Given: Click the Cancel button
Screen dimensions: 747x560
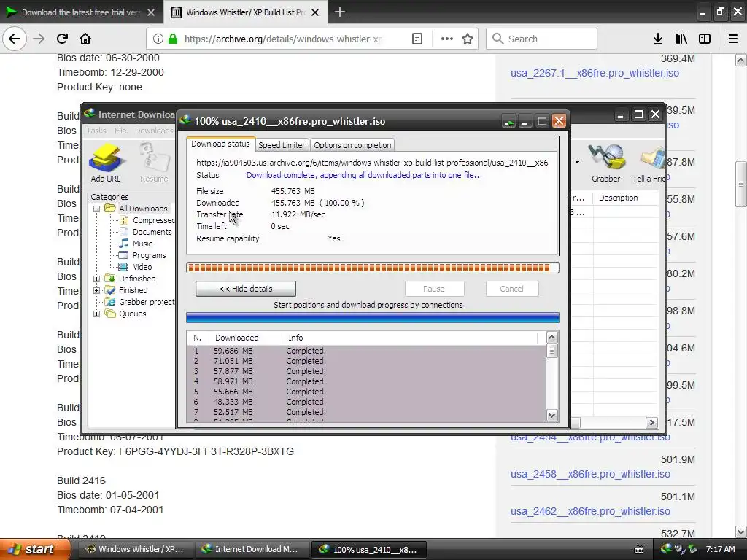Looking at the screenshot, I should pos(511,289).
